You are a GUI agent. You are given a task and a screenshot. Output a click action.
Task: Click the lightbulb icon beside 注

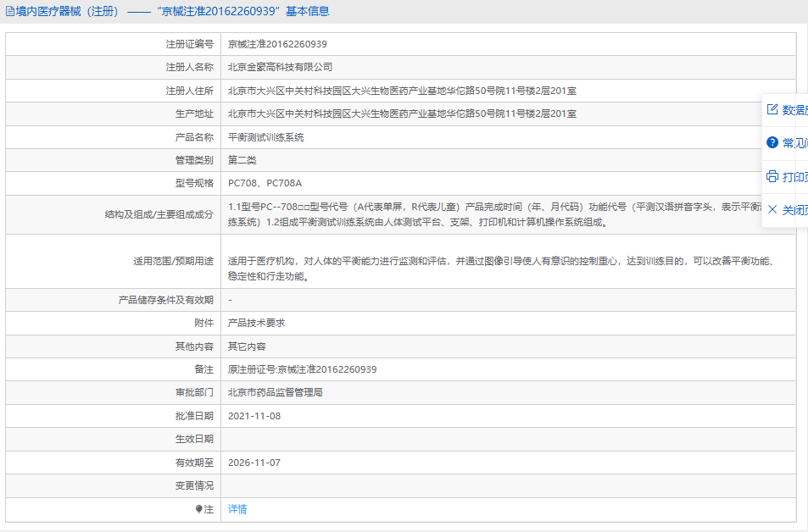click(x=199, y=509)
